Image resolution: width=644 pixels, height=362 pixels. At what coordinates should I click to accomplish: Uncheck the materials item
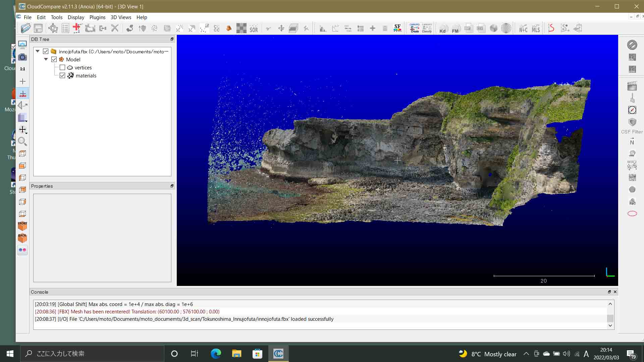pyautogui.click(x=62, y=75)
